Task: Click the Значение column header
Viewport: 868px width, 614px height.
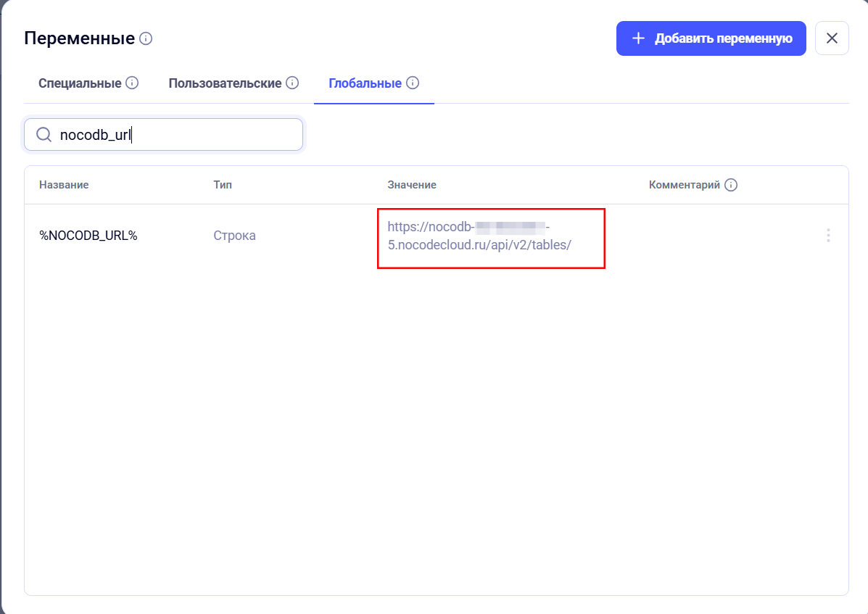Action: point(412,185)
